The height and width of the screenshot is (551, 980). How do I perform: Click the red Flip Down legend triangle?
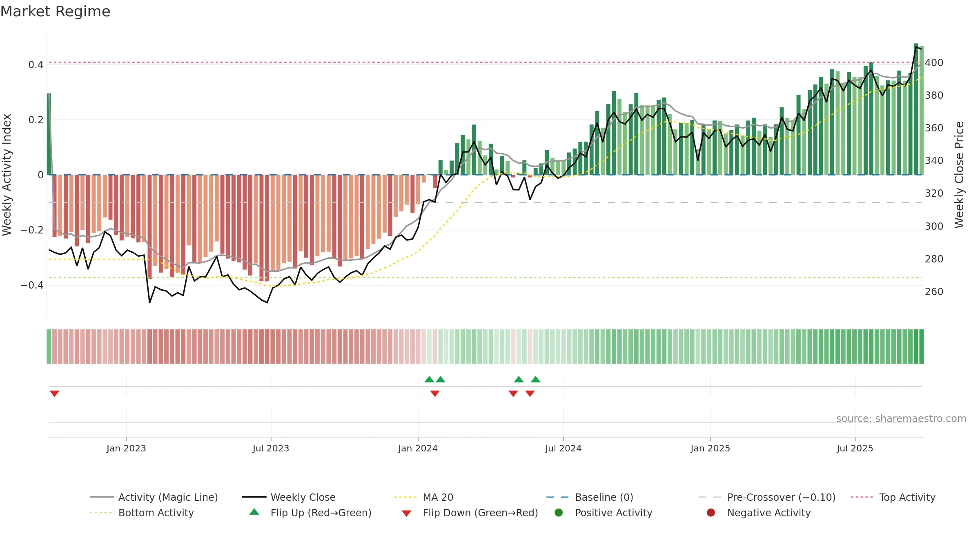tap(406, 513)
